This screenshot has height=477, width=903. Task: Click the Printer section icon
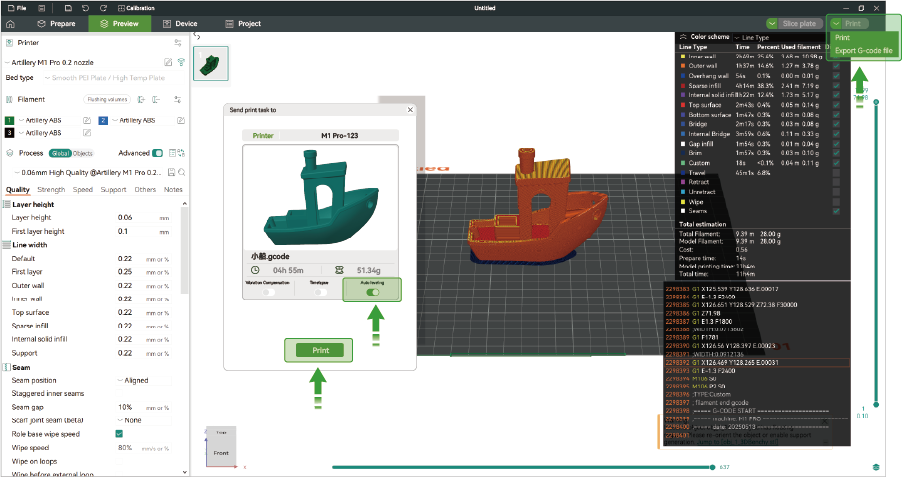pos(9,43)
